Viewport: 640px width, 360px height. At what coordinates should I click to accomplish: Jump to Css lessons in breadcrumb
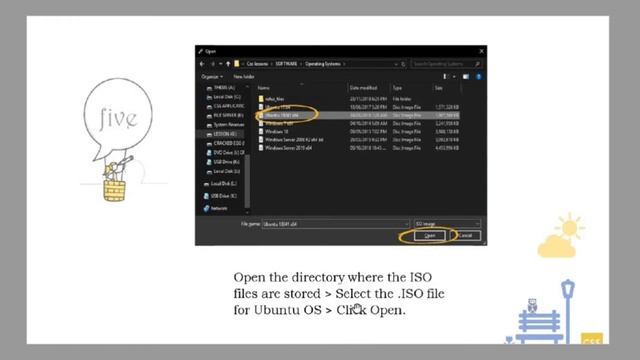[257, 64]
